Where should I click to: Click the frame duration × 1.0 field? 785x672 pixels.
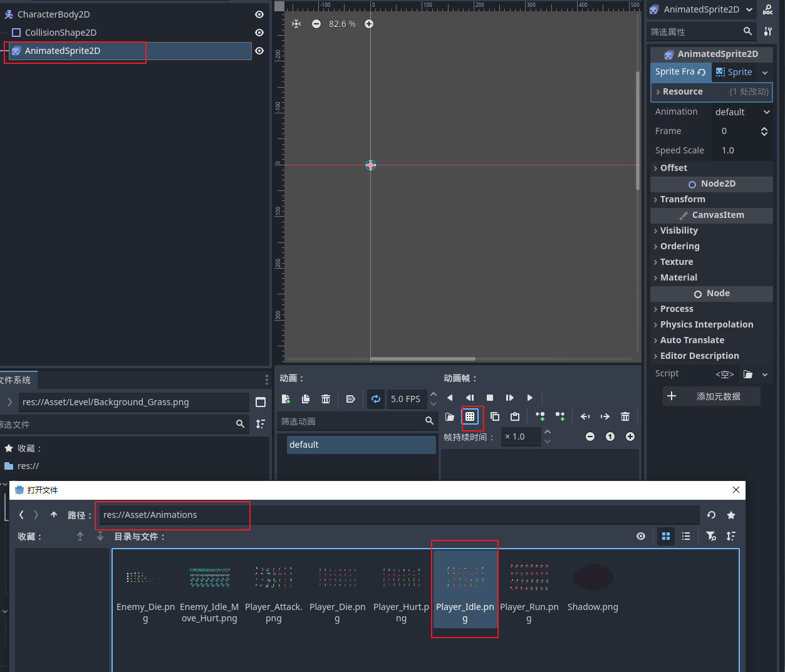click(x=521, y=437)
